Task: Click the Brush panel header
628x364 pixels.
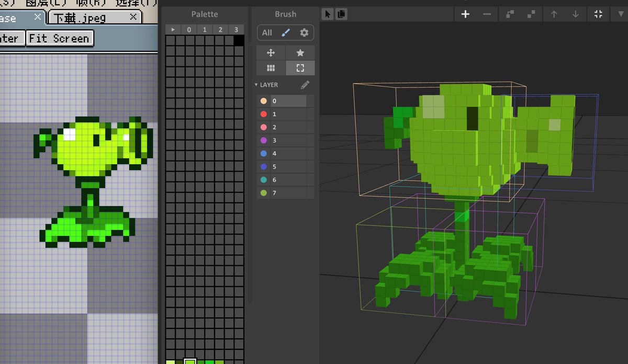Action: 285,14
